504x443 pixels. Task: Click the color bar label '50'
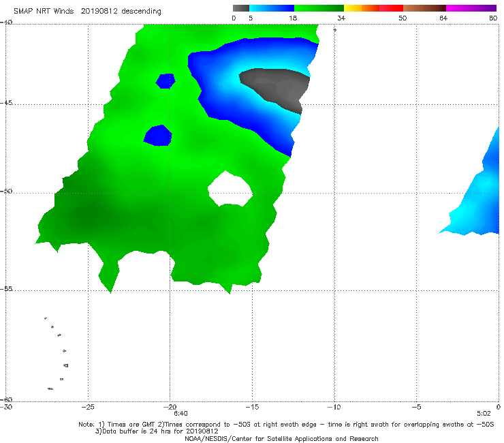point(403,18)
